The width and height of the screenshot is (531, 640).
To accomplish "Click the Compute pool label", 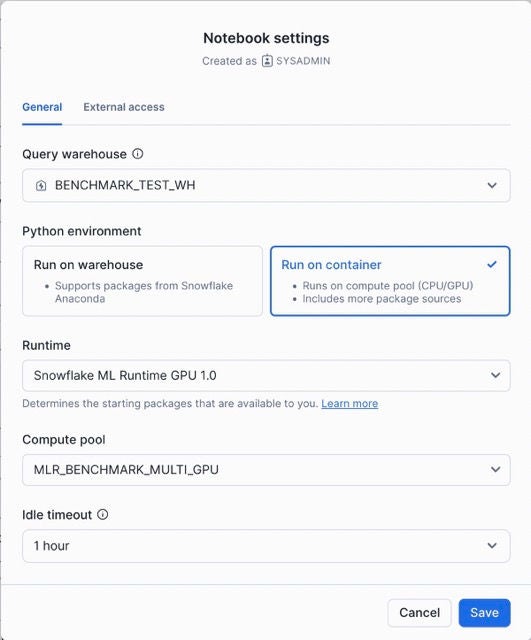I will (x=64, y=440).
